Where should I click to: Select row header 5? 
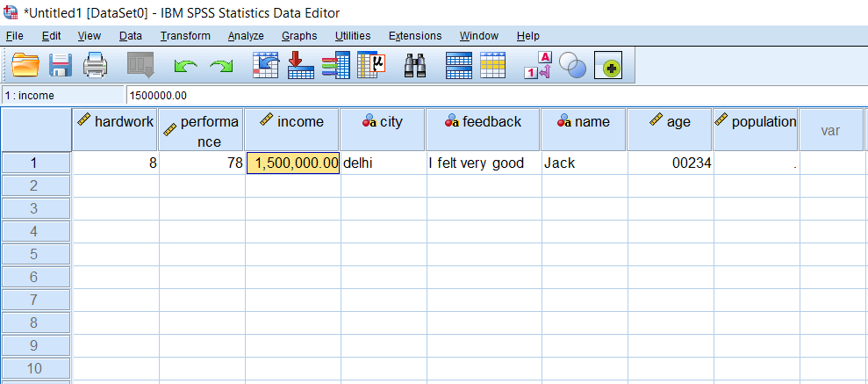[35, 254]
